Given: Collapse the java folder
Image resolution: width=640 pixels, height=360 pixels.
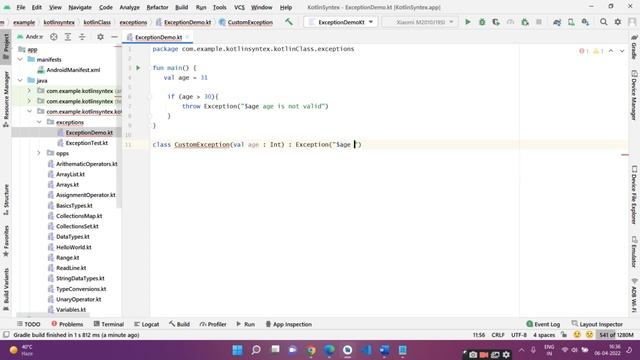Looking at the screenshot, I should click(x=20, y=80).
